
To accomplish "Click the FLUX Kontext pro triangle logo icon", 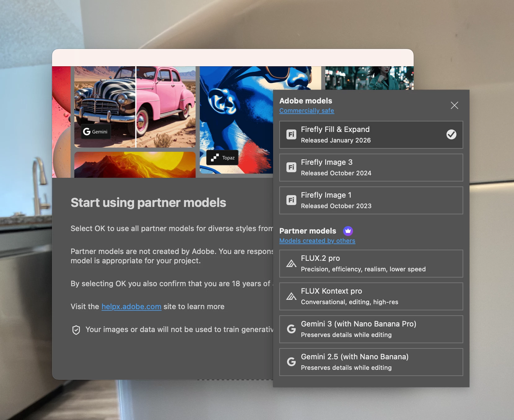I will pyautogui.click(x=291, y=296).
